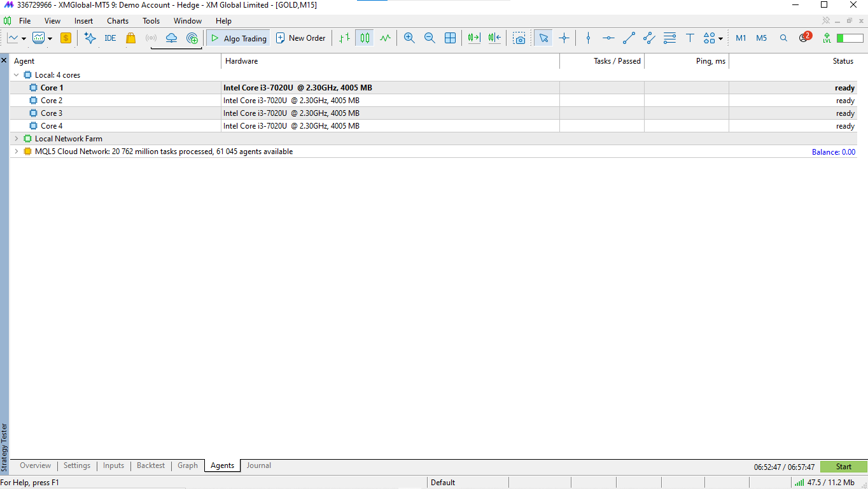
Task: Switch chart to line chart view
Action: [x=385, y=38]
